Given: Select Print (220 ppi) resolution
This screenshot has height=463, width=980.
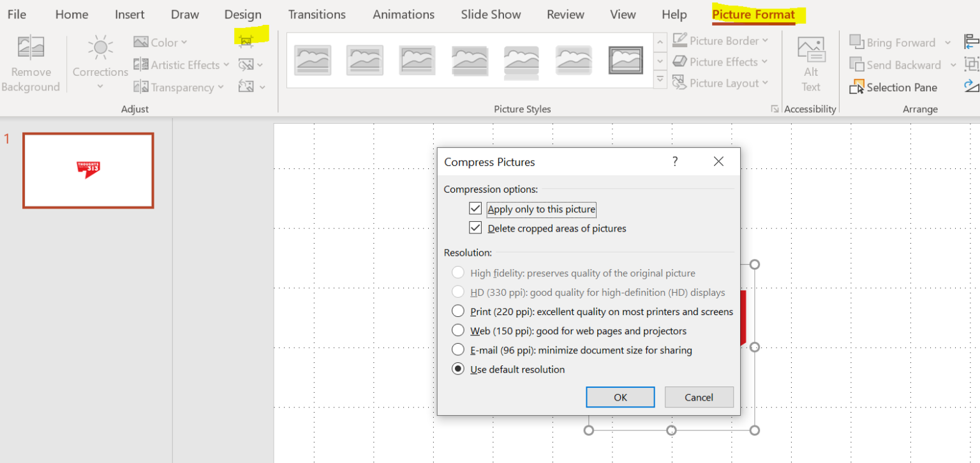Looking at the screenshot, I should tap(457, 311).
